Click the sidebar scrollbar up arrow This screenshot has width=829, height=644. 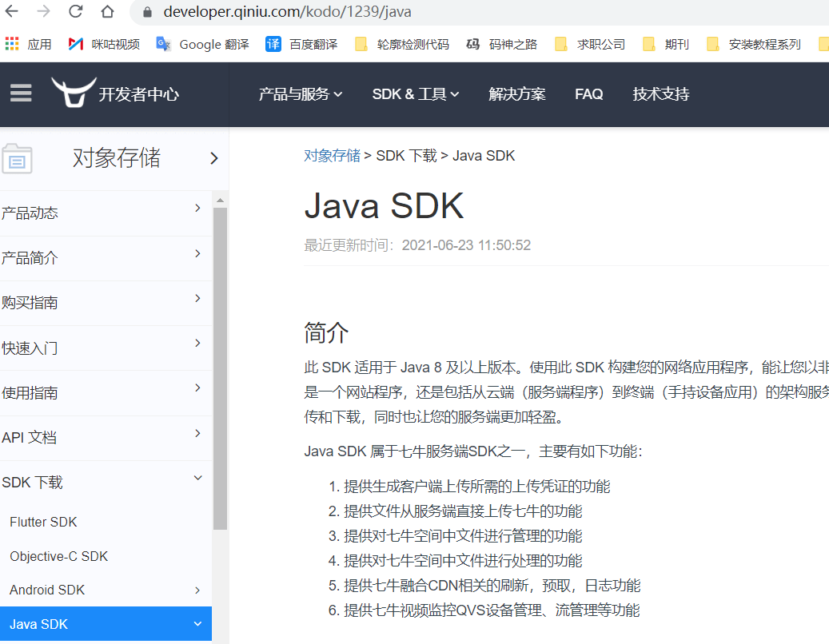point(220,201)
